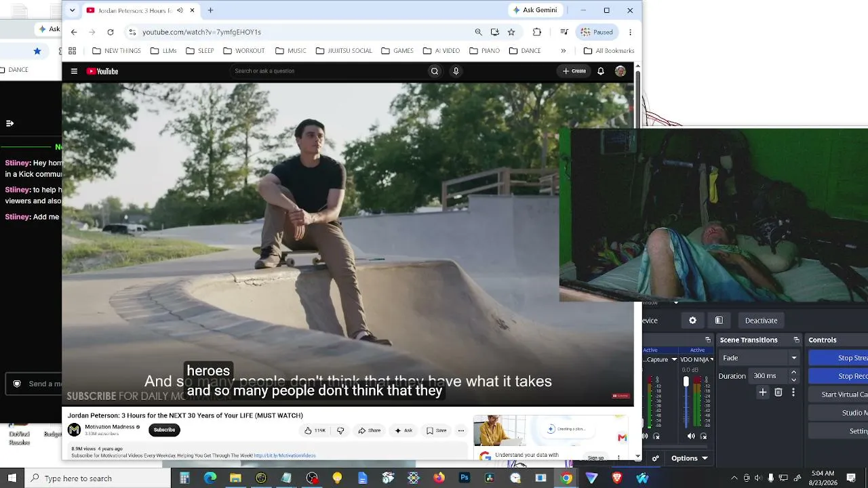868x488 pixels.
Task: Reload the page in Chrome
Action: click(111, 32)
